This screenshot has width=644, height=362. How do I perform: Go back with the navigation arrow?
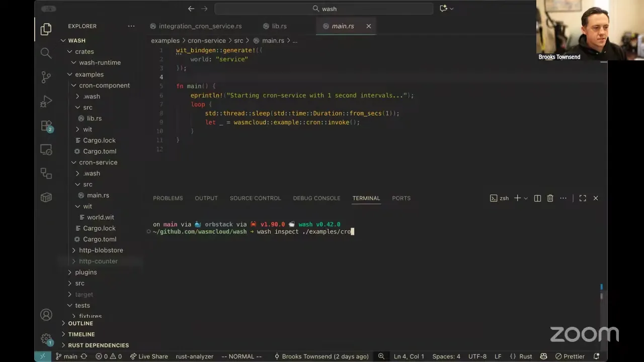(191, 9)
